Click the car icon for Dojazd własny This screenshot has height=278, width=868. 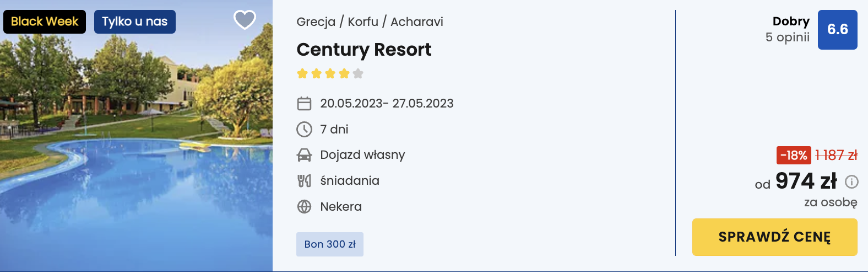click(x=304, y=155)
